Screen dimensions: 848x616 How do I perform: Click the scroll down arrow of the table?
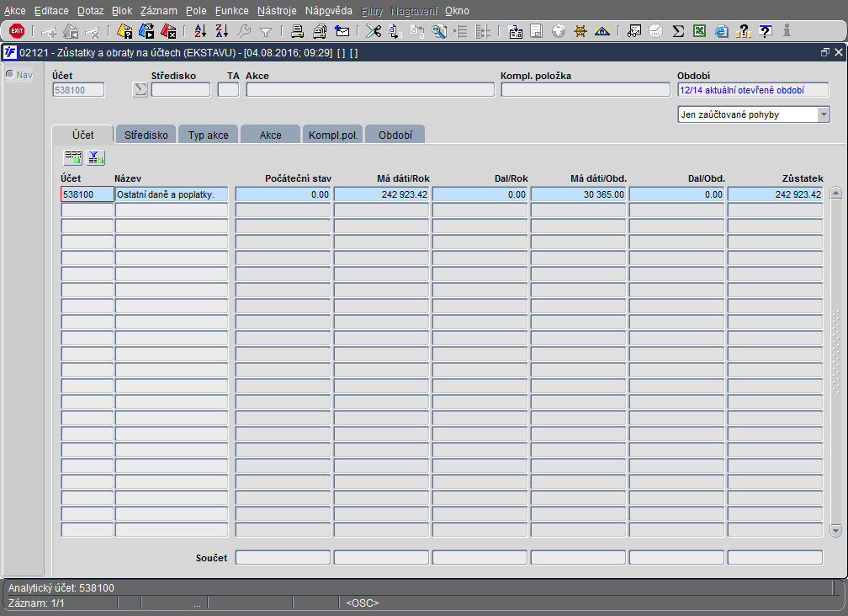point(835,530)
